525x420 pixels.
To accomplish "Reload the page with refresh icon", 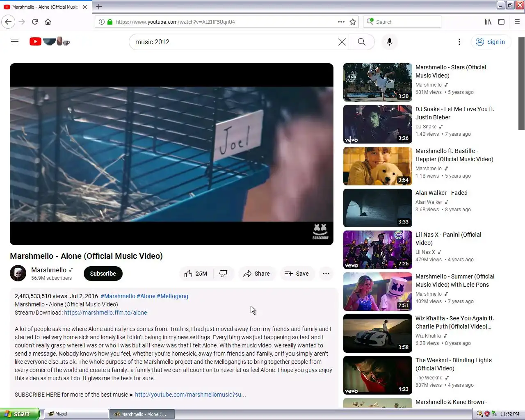I will tap(35, 22).
